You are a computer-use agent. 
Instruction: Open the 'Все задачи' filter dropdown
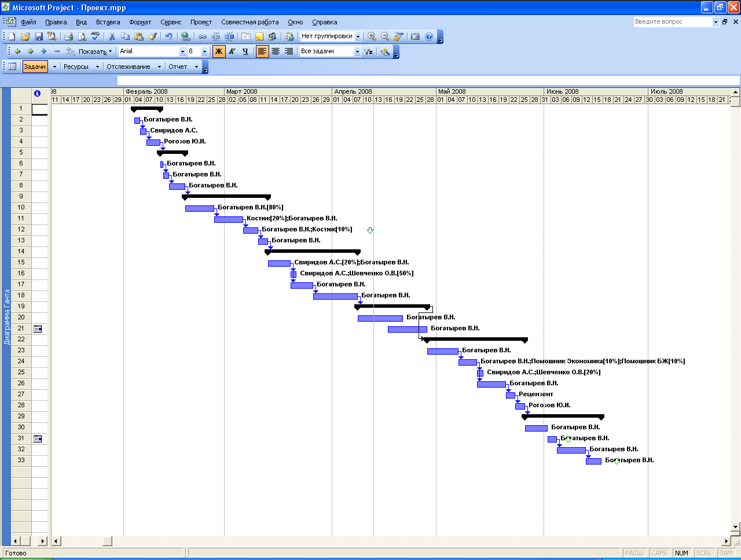click(357, 51)
